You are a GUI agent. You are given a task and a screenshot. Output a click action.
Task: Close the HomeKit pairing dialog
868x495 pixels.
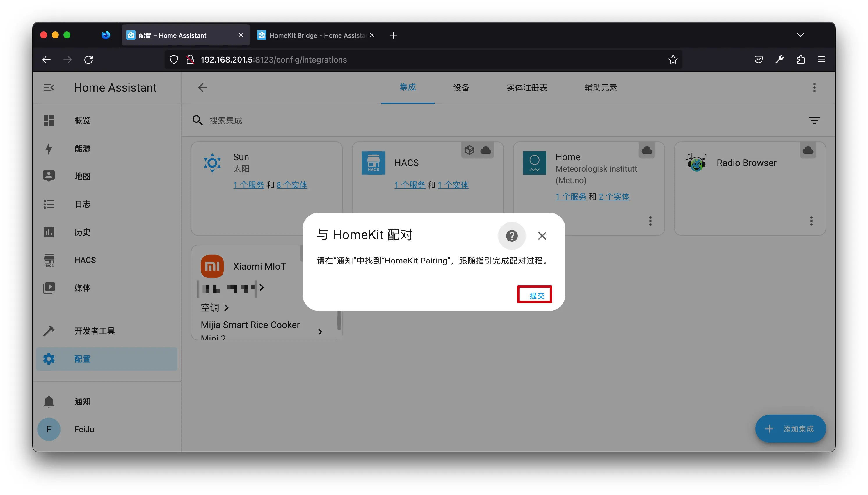pos(542,236)
